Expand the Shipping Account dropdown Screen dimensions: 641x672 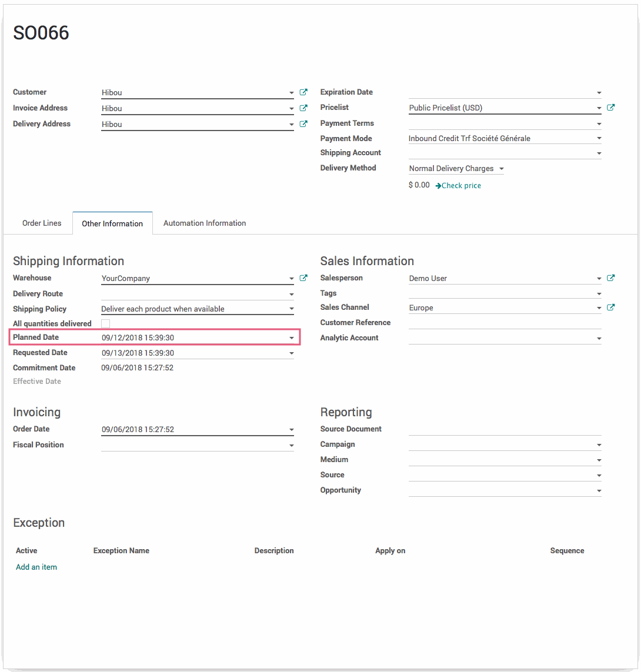click(x=599, y=153)
